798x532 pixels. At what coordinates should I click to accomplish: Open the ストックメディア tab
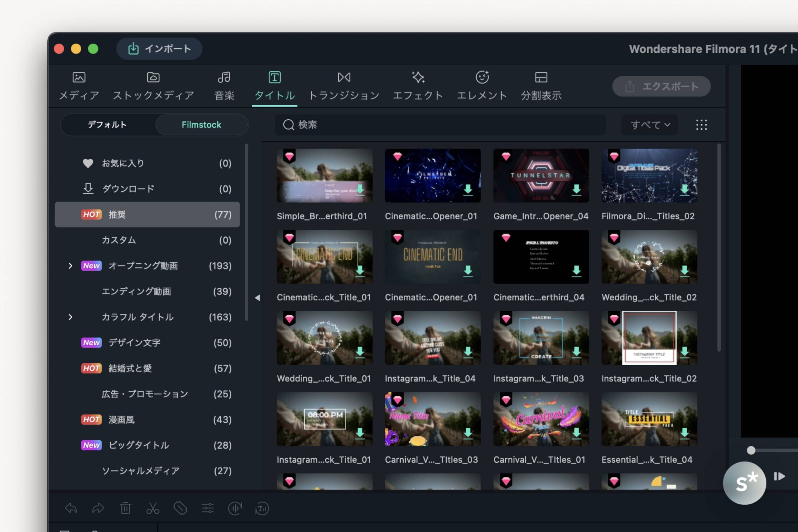point(153,86)
